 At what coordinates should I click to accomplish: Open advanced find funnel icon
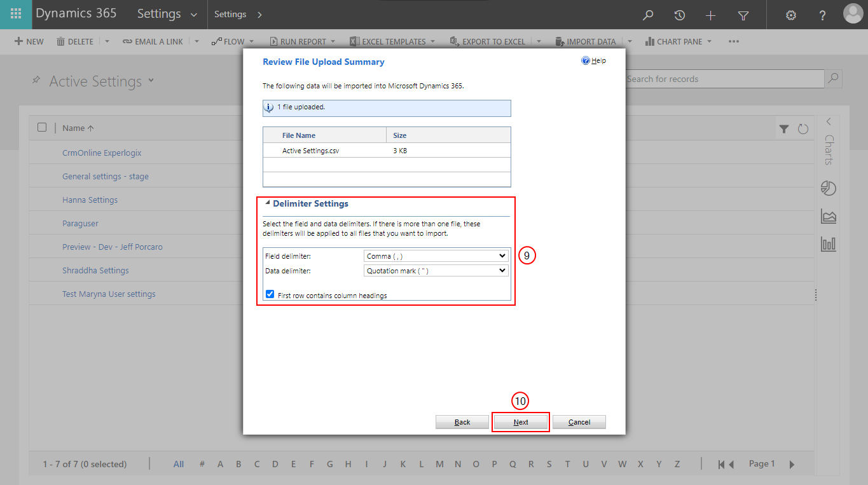(743, 15)
